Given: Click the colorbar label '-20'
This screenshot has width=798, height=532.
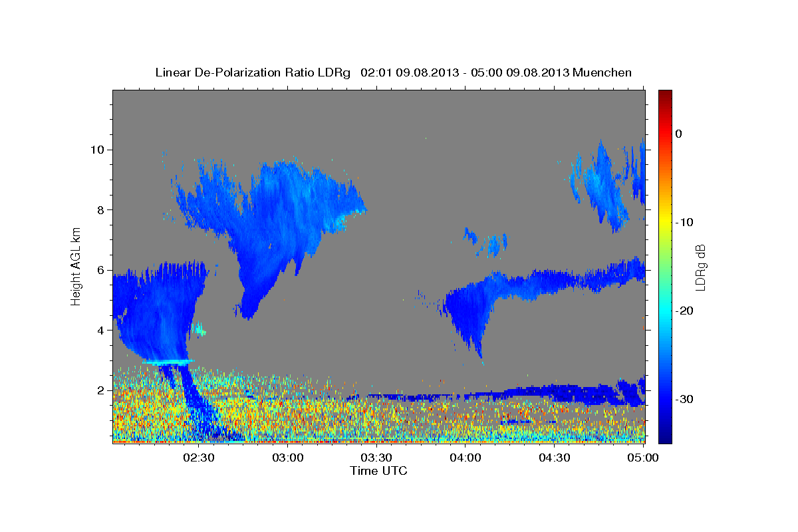Looking at the screenshot, I should click(x=685, y=311).
